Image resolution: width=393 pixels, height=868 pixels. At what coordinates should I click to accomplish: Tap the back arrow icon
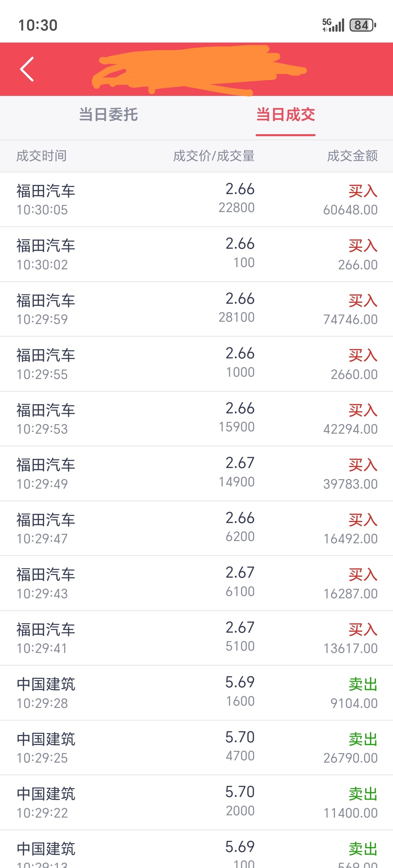tap(27, 69)
